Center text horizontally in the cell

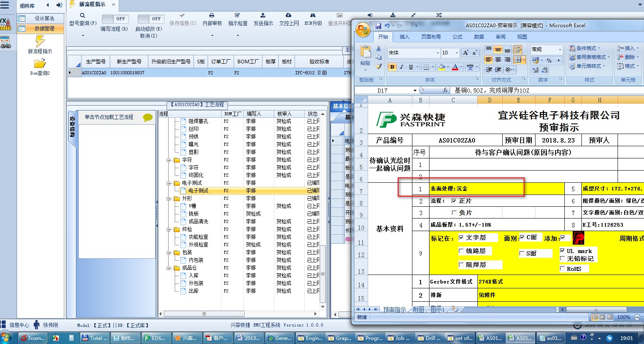[498, 60]
